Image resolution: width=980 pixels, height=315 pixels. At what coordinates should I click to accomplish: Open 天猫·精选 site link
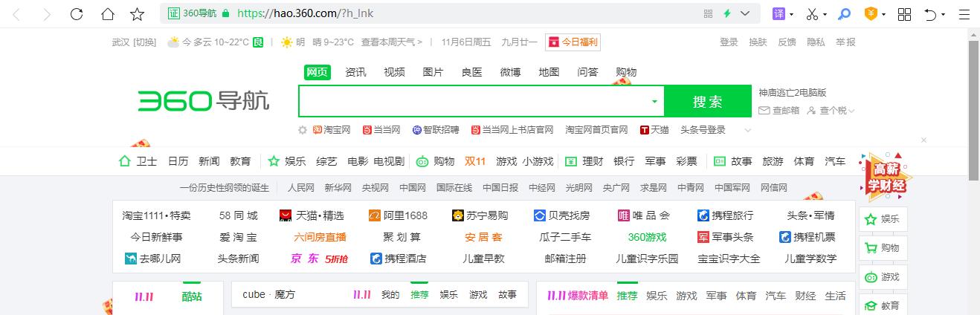click(x=312, y=215)
